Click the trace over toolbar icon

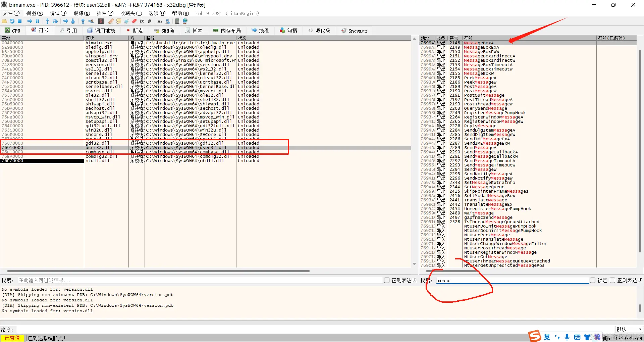pyautogui.click(x=73, y=21)
